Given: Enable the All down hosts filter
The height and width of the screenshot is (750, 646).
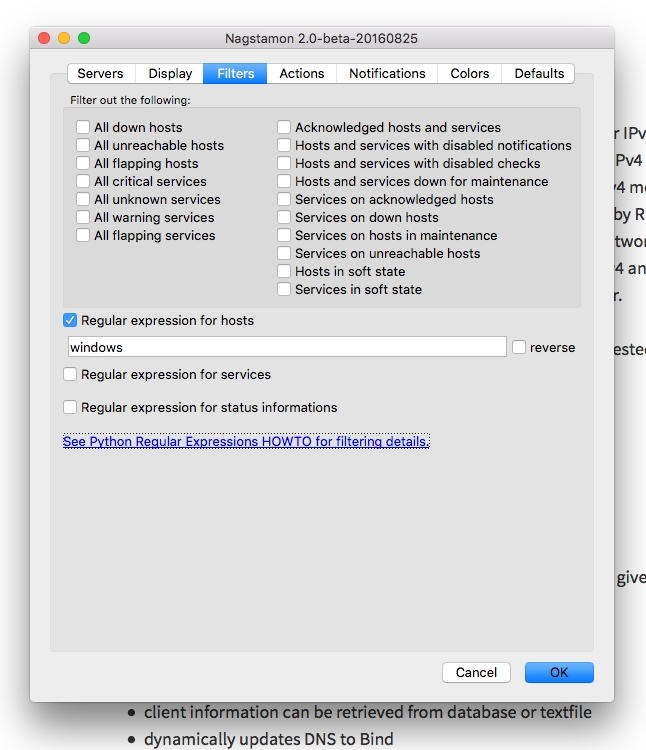Looking at the screenshot, I should pos(83,128).
